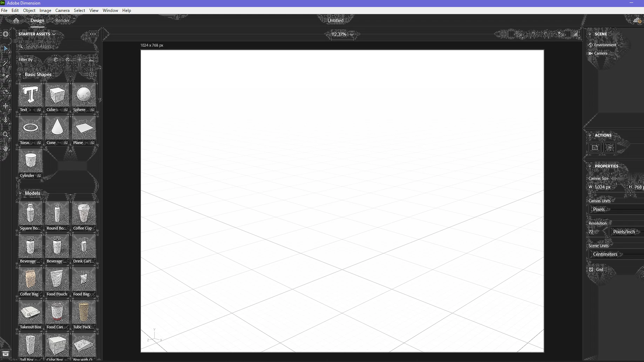Switch to the Design tab
Image resolution: width=644 pixels, height=362 pixels.
point(37,20)
